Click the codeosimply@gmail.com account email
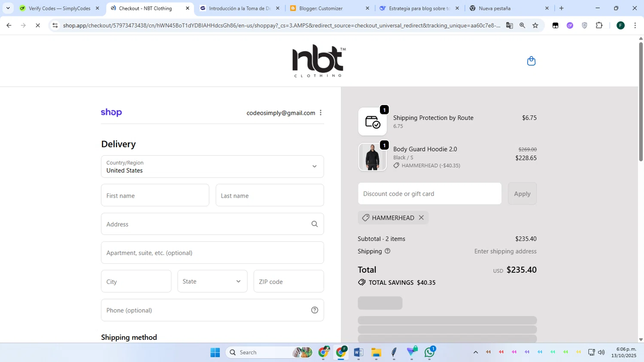Image resolution: width=644 pixels, height=362 pixels. (x=281, y=113)
